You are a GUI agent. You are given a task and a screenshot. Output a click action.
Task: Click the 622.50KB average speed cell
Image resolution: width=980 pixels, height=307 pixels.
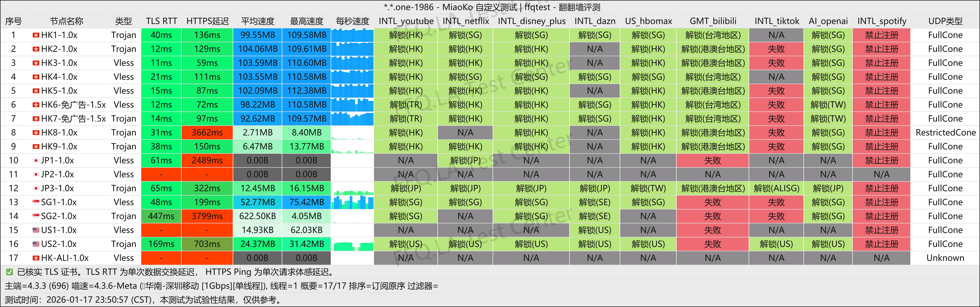click(x=257, y=216)
